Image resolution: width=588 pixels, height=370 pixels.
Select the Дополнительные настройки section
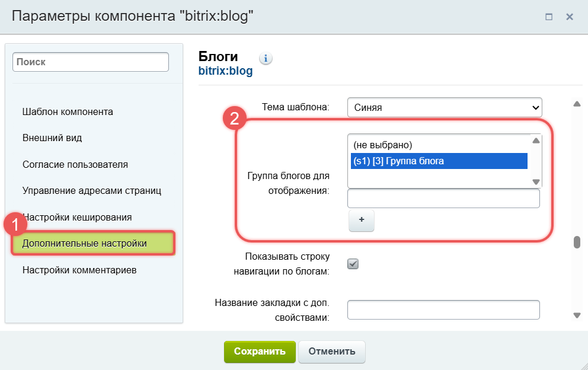click(93, 243)
